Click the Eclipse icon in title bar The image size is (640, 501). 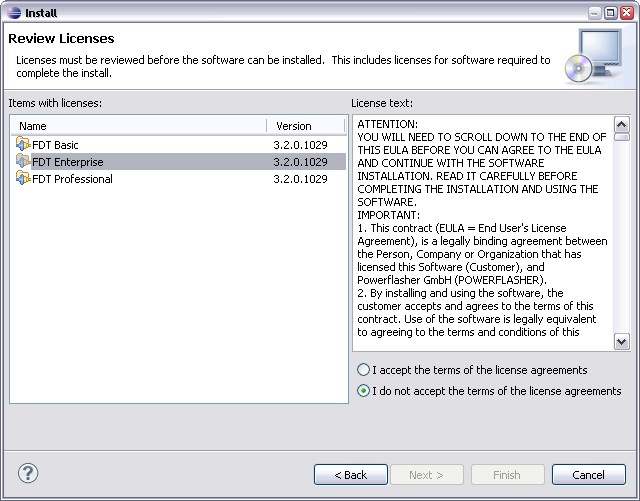pyautogui.click(x=14, y=13)
